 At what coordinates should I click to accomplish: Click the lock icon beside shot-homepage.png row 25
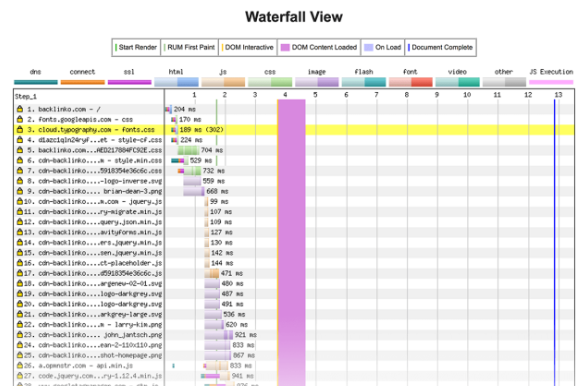point(20,355)
